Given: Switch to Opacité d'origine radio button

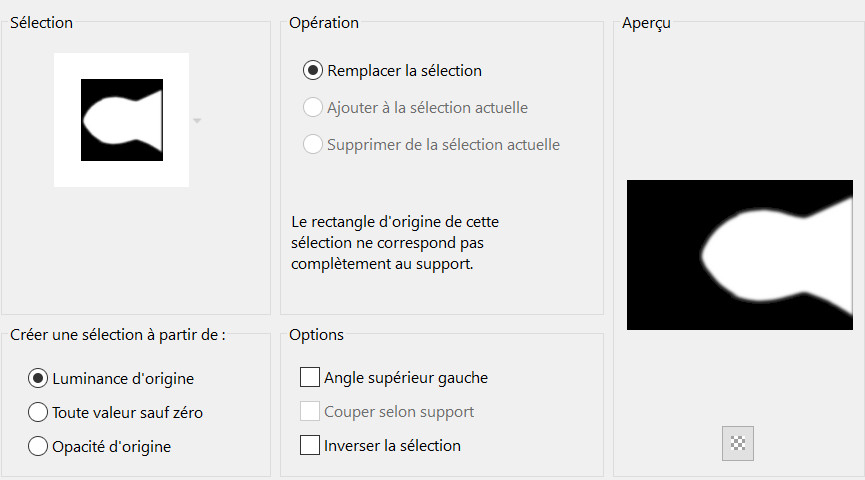Looking at the screenshot, I should point(39,446).
